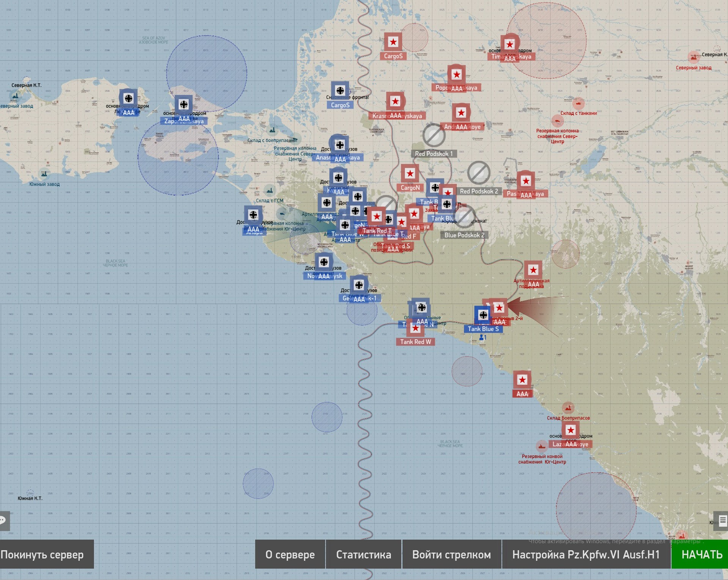Click Войти стрелком to join as gunner
Image resolution: width=728 pixels, height=580 pixels.
pos(451,555)
